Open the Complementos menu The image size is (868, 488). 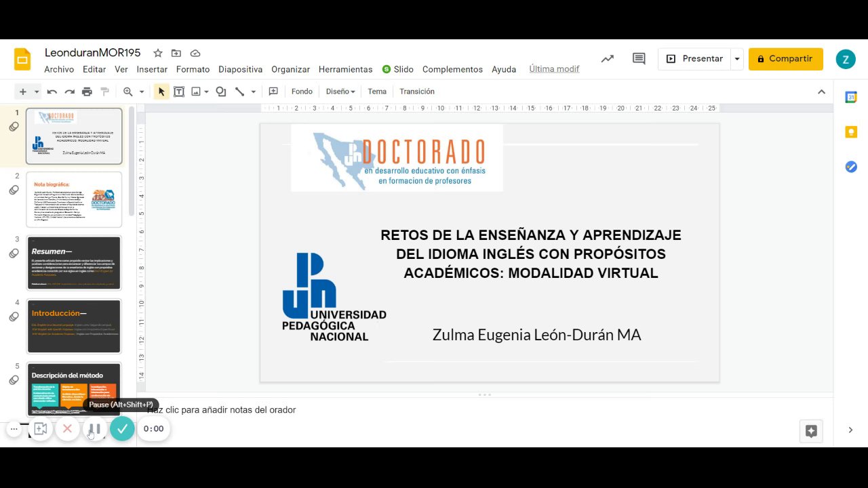[452, 69]
